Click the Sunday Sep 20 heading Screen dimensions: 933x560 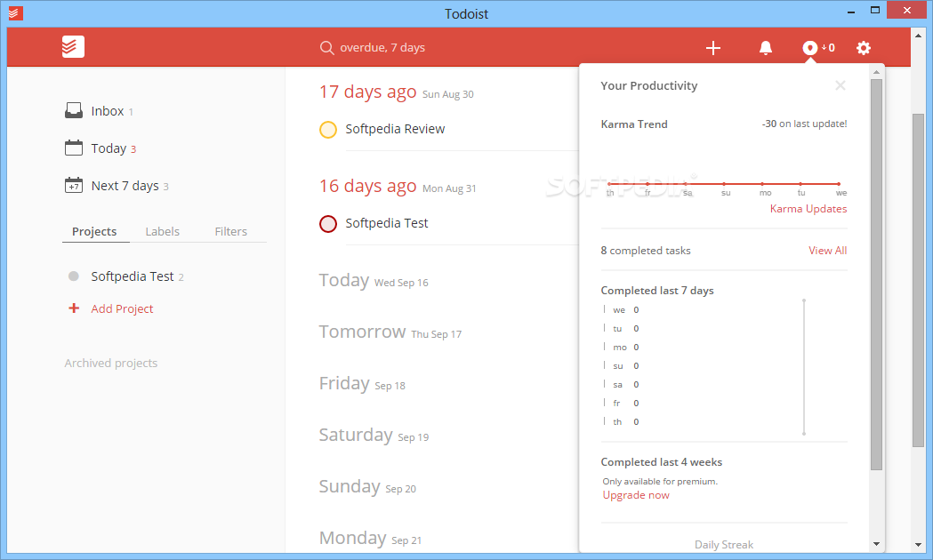367,487
